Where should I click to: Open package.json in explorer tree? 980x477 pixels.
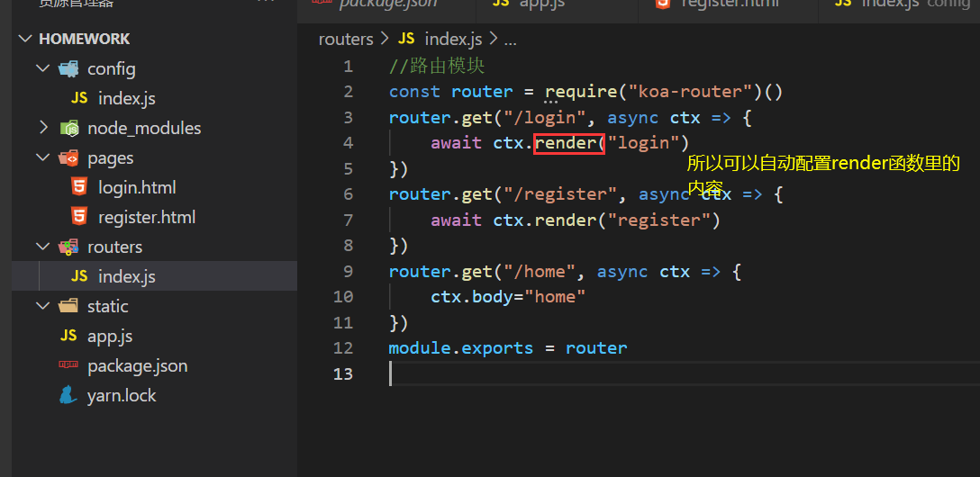tap(138, 366)
